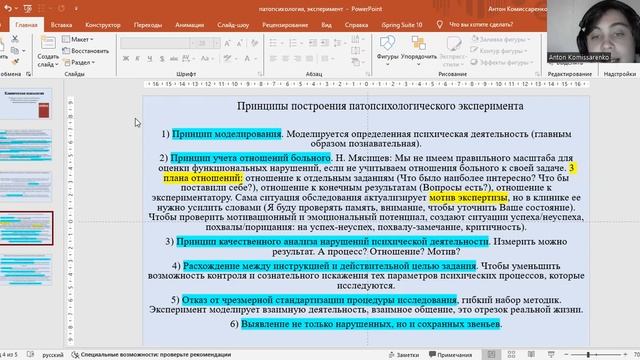Select normal view icon in status bar
640x360 pixels.
point(491,354)
